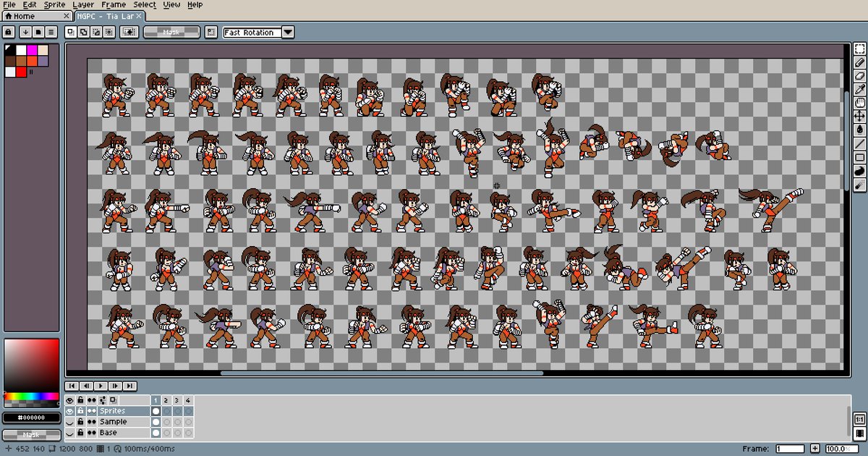Viewport: 868px width, 456px height.
Task: Select the Contour blob tool
Action: 860,171
